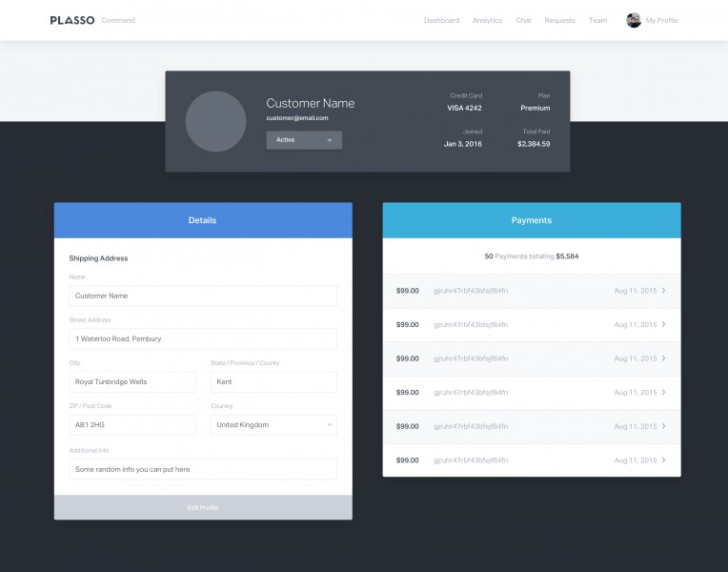Click the VISA 4242 credit card value
Viewport: 728px width, 572px height.
(x=464, y=108)
